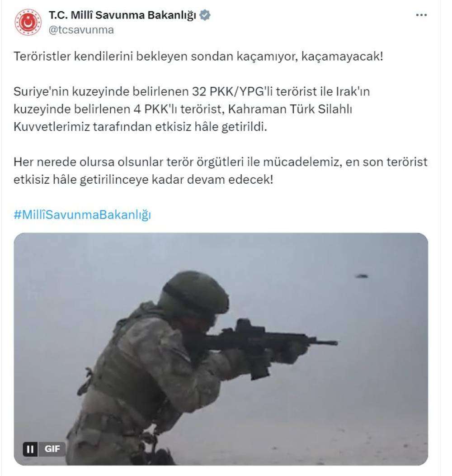Open the Millî Savunma Bakanlığı profile avatar

[28, 22]
